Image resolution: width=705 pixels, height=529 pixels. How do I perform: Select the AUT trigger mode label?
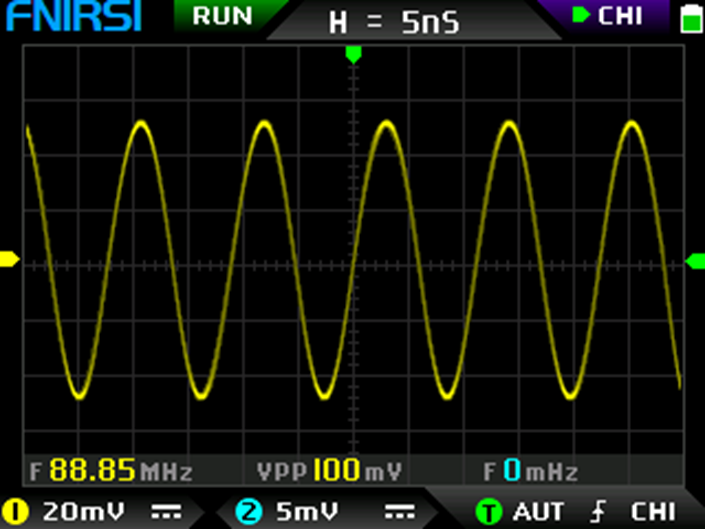pyautogui.click(x=538, y=512)
